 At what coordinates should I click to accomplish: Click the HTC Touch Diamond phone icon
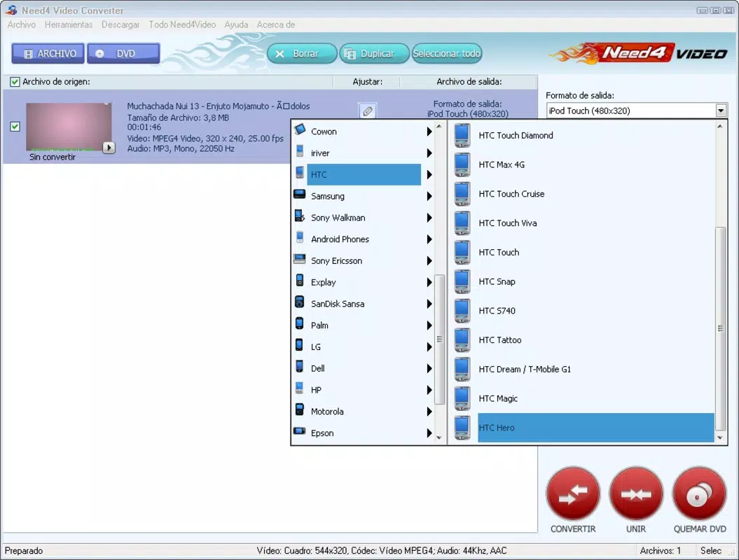[462, 136]
